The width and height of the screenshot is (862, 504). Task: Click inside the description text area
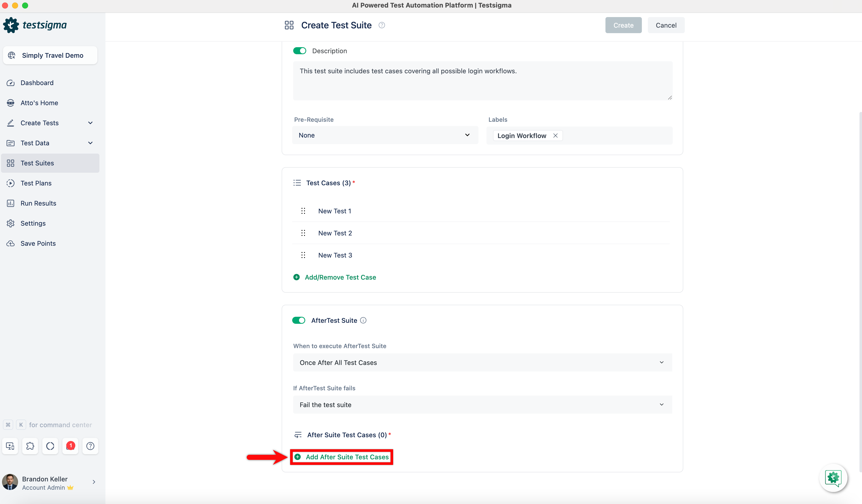tap(482, 80)
